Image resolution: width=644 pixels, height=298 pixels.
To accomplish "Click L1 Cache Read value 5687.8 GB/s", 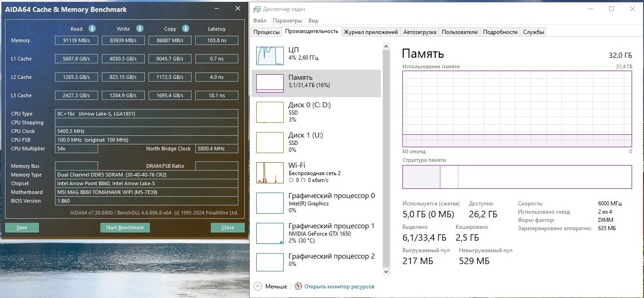I will [77, 59].
